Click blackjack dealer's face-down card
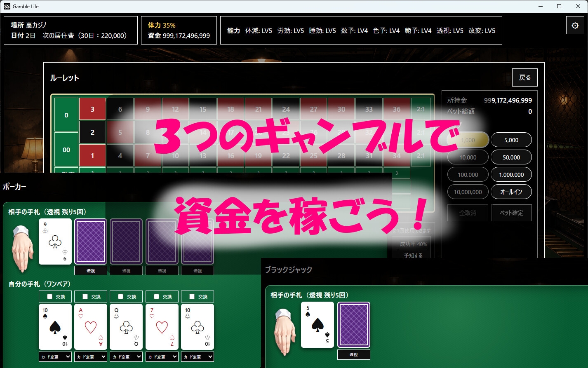 [x=354, y=325]
